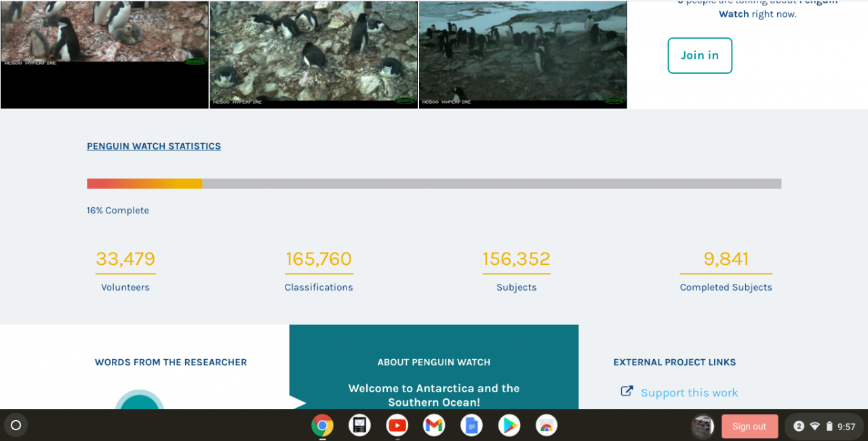Click the researcher avatar circle
Screen dimensions: 868x441
point(140,400)
